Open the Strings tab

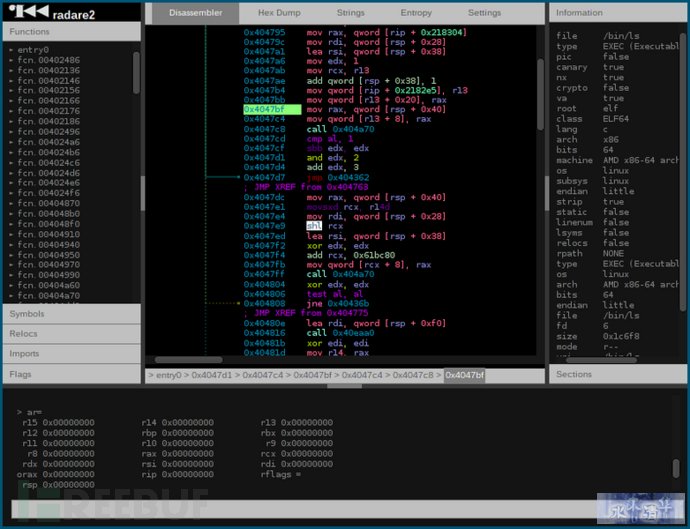tap(350, 13)
